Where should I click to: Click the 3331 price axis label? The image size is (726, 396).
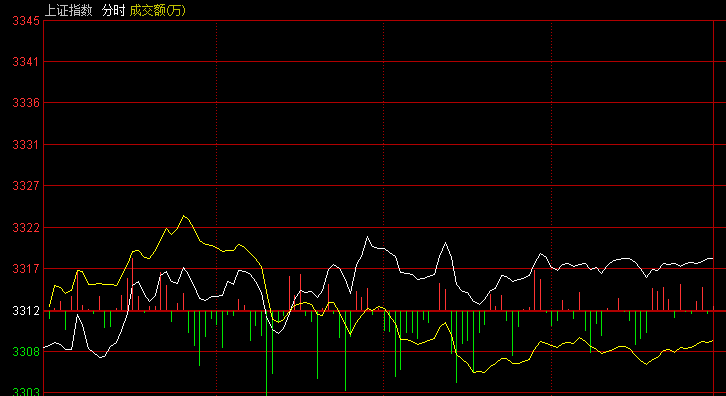click(x=25, y=145)
